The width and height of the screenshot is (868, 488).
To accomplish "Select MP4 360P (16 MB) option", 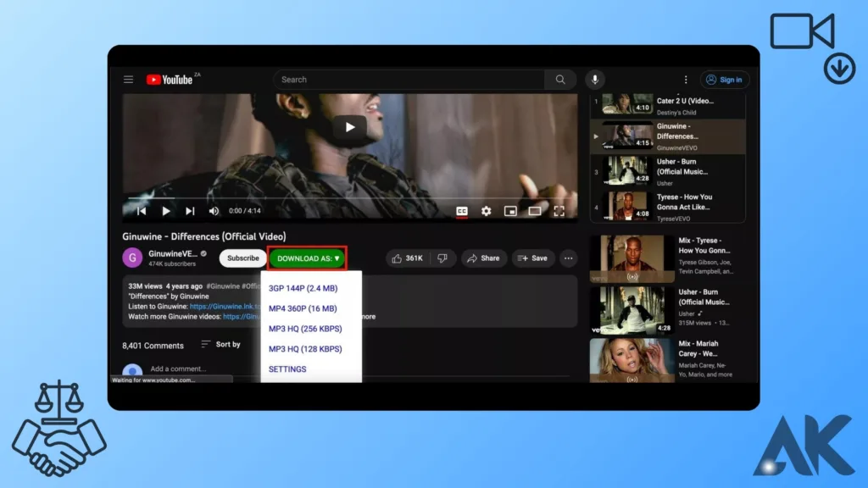I will [x=303, y=309].
